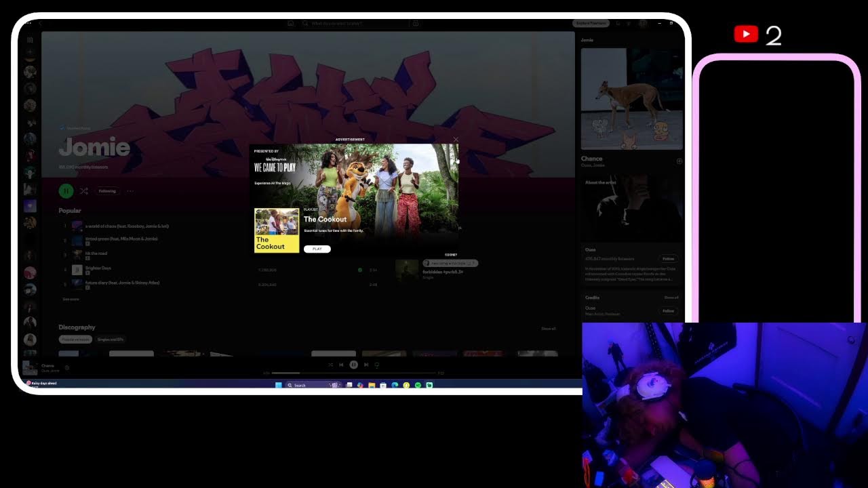Click Show all beside Discography

tap(549, 329)
